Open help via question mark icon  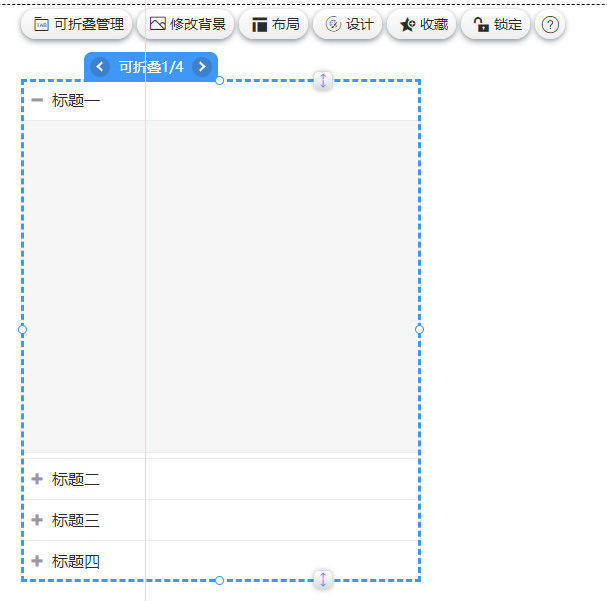pyautogui.click(x=550, y=25)
